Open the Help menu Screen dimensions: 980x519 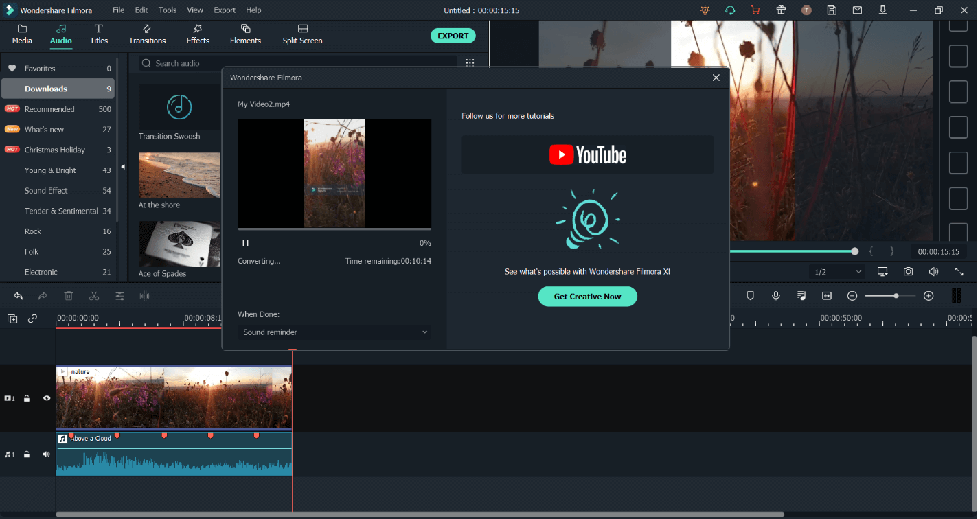253,10
